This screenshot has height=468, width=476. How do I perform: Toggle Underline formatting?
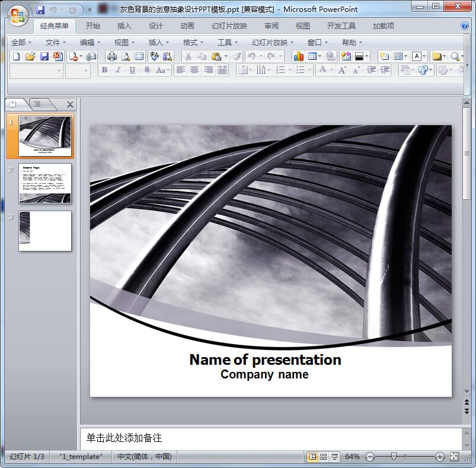(x=132, y=70)
